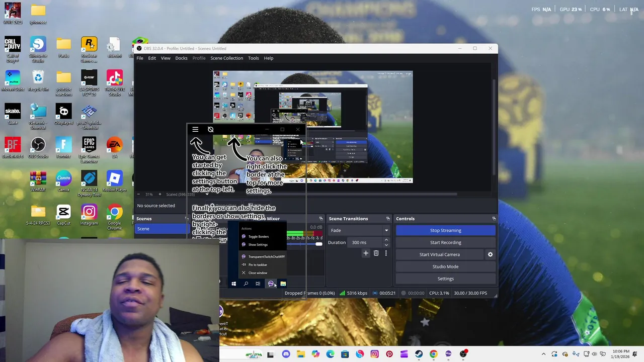Select the Skate desktop shortcut
The width and height of the screenshot is (644, 362).
[x=13, y=114]
